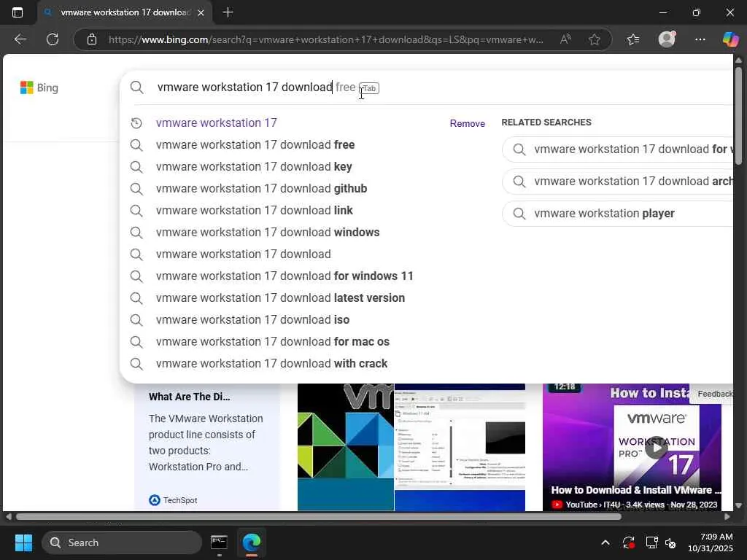Click magnifier icon of github suggestion
The width and height of the screenshot is (747, 560).
136,189
